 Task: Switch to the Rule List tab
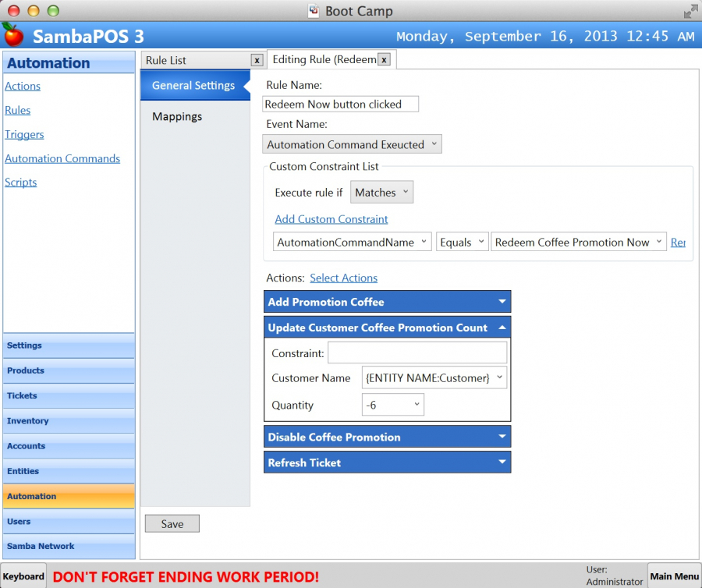[166, 60]
